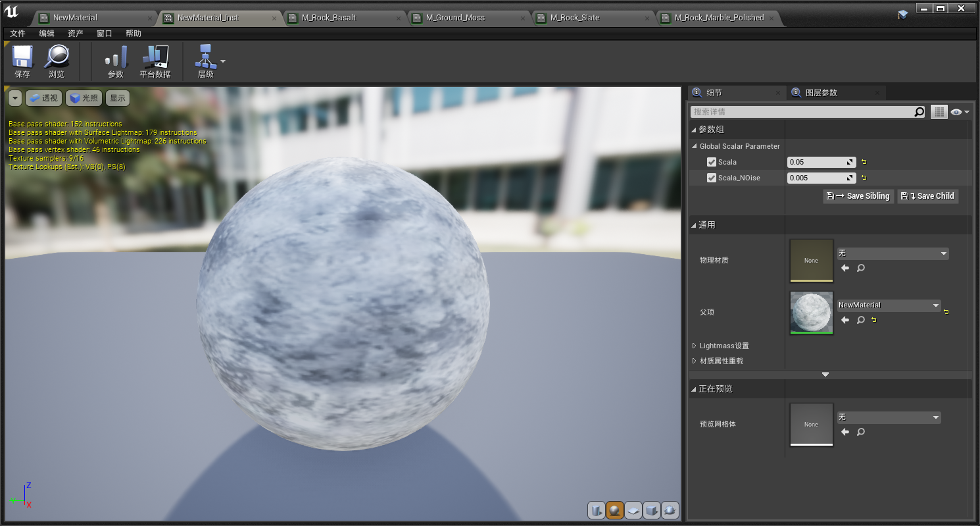Expand the Lightmass设置 section
This screenshot has width=980, height=526.
[695, 346]
